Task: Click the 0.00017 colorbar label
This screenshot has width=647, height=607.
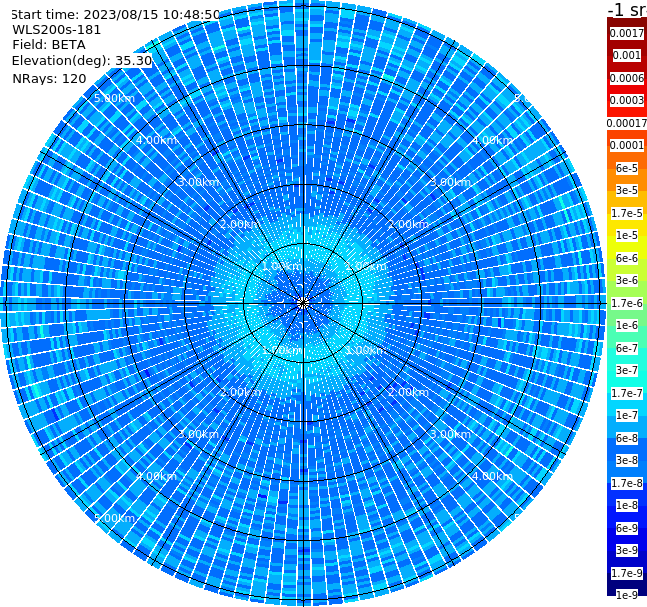Action: 627,123
